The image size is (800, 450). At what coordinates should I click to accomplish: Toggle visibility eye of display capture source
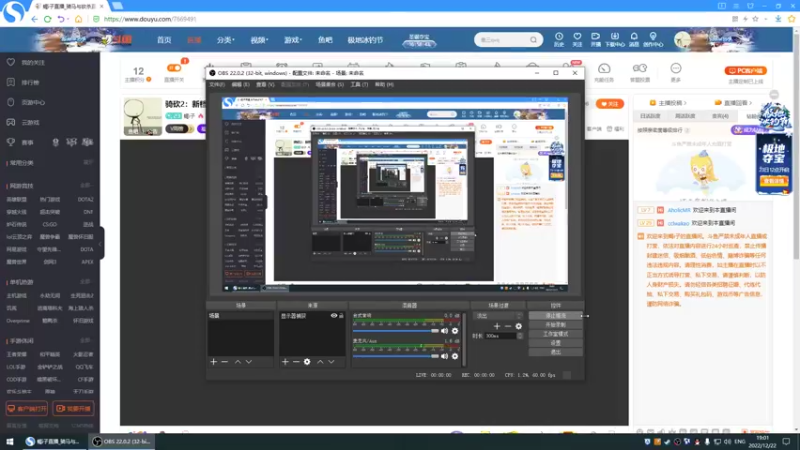[334, 316]
